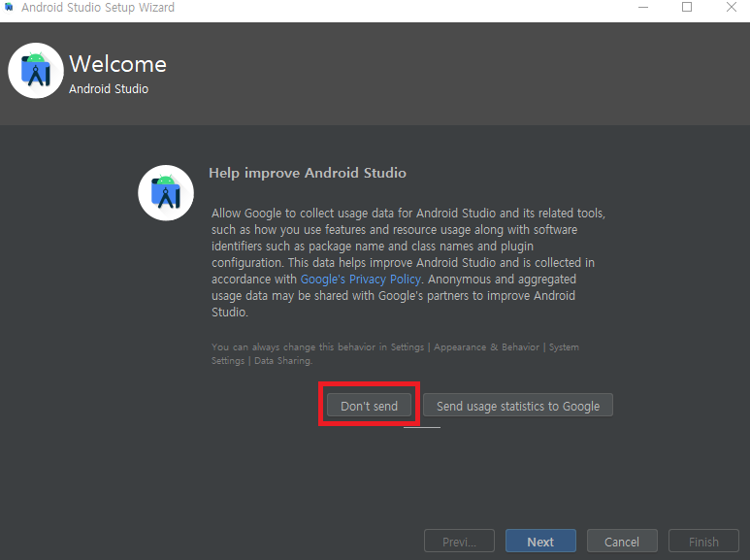Viewport: 750px width, 560px height.
Task: Minimize the Setup Wizard window
Action: 643,7
